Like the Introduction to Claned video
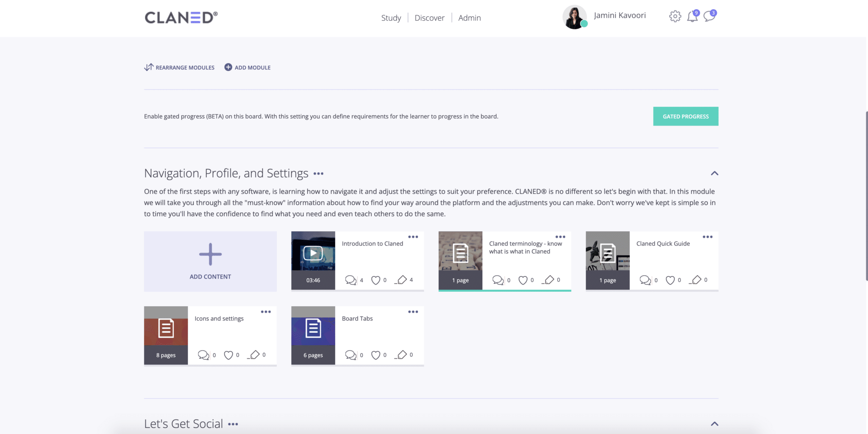Image resolution: width=868 pixels, height=434 pixels. [x=376, y=280]
